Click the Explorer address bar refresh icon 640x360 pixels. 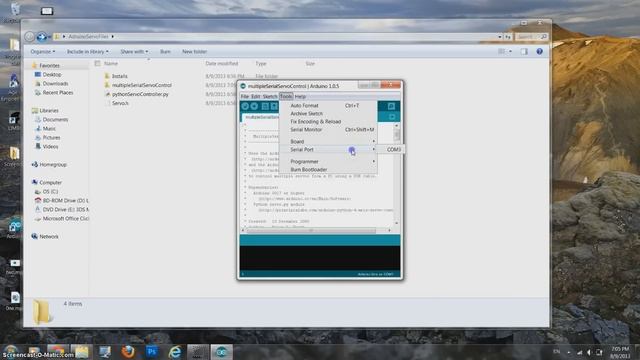pos(507,37)
